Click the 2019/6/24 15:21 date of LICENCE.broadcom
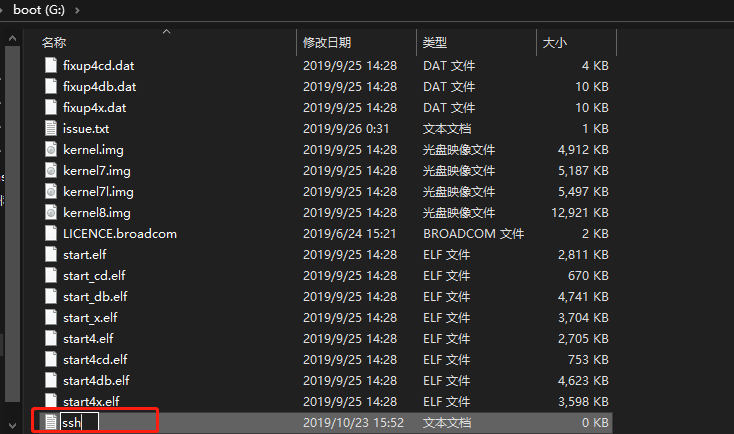734x434 pixels. point(349,234)
